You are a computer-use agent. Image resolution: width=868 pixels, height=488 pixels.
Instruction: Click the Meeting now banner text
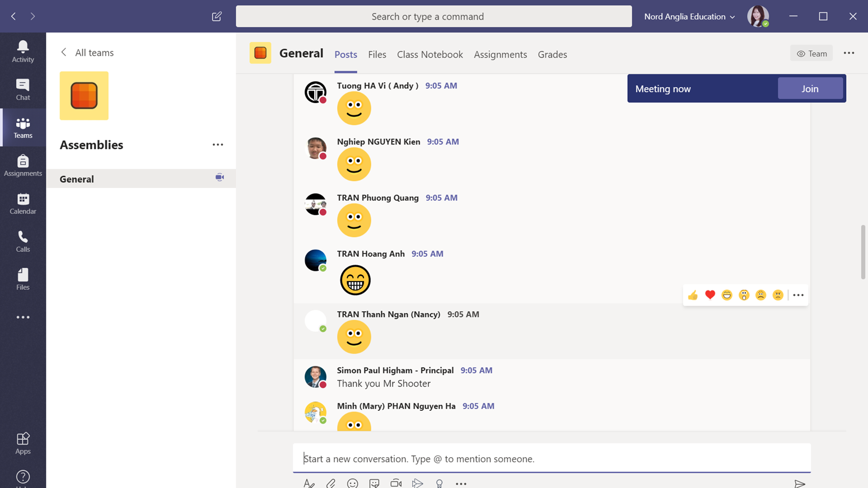[663, 88]
